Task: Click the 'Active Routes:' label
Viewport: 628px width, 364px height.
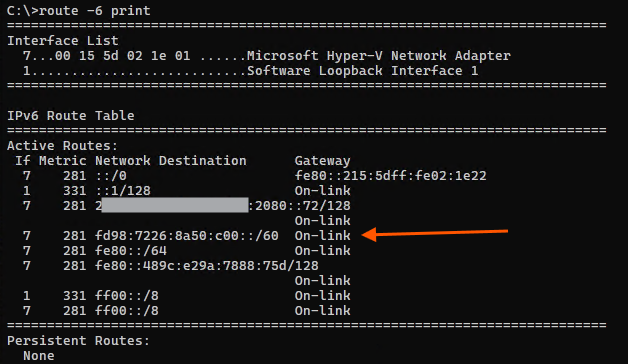Action: click(x=63, y=146)
